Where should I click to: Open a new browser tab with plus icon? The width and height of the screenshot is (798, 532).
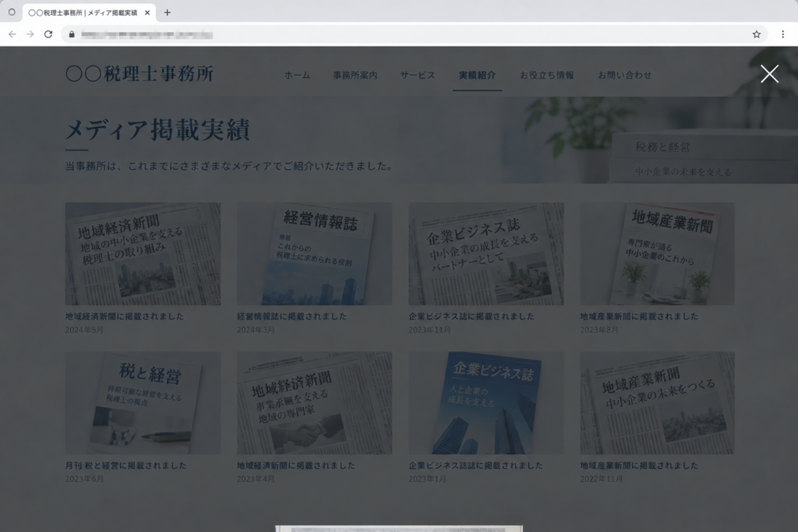(167, 12)
